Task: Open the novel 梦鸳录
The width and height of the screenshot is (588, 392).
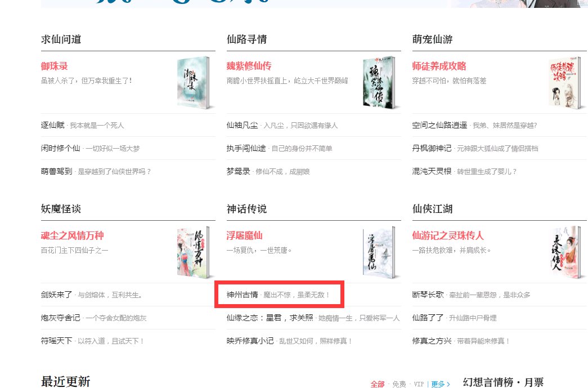Action: point(238,171)
